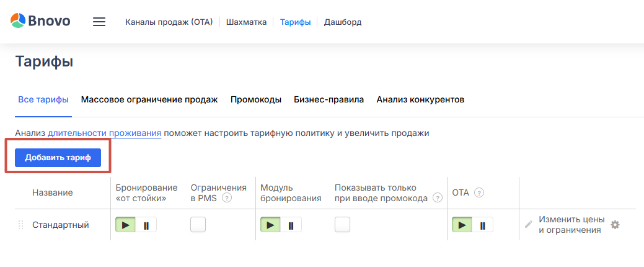Click the help icon next to Ограничения в PMS
This screenshot has height=267, width=644.
point(227,198)
